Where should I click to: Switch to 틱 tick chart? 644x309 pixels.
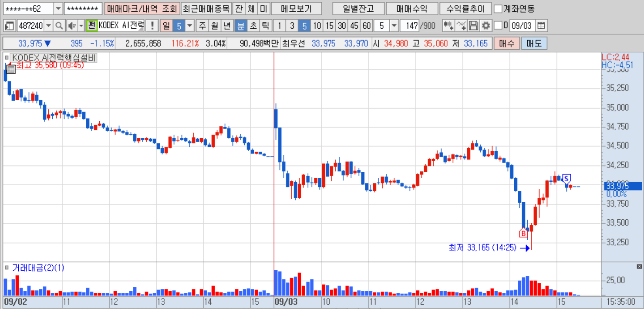pyautogui.click(x=265, y=26)
